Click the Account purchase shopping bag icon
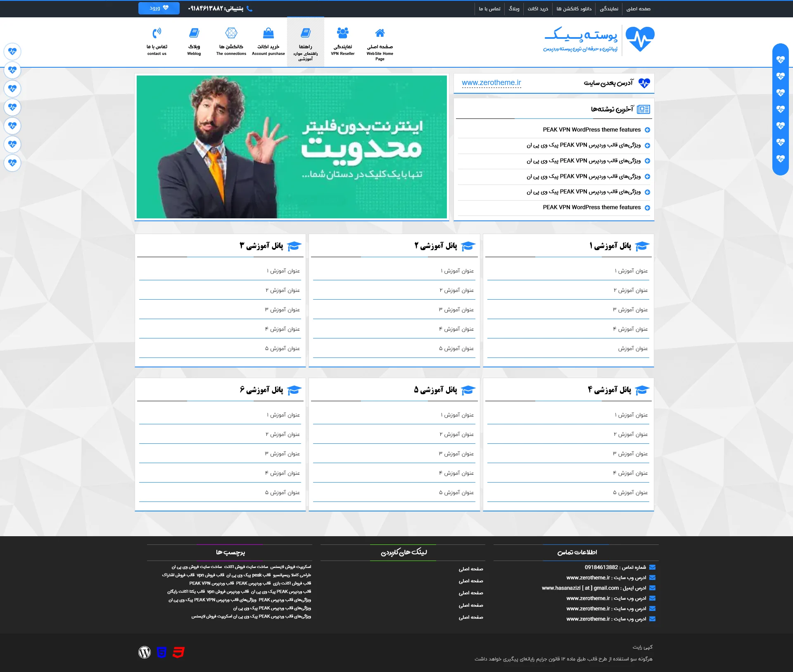The height and width of the screenshot is (672, 793). pyautogui.click(x=268, y=33)
